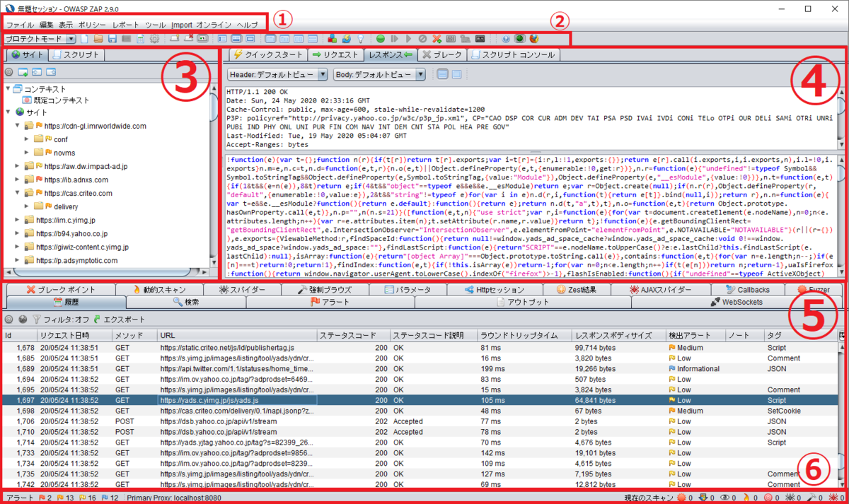Click the funnel filter icon in History
The width and height of the screenshot is (849, 504).
(x=37, y=319)
